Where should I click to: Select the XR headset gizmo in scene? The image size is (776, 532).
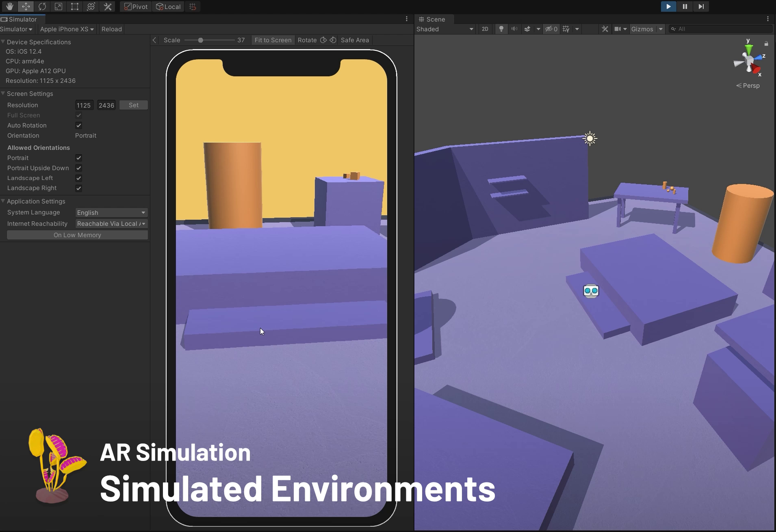(591, 291)
